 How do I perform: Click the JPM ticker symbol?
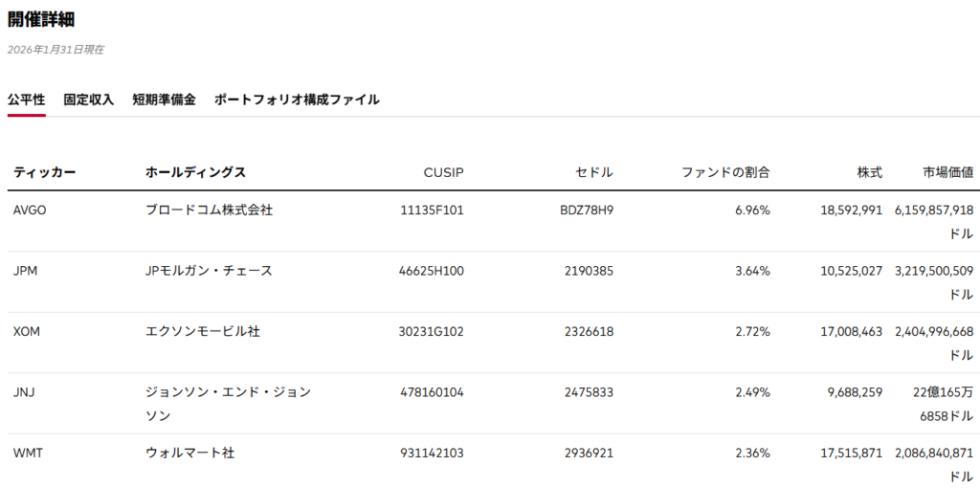tap(26, 271)
